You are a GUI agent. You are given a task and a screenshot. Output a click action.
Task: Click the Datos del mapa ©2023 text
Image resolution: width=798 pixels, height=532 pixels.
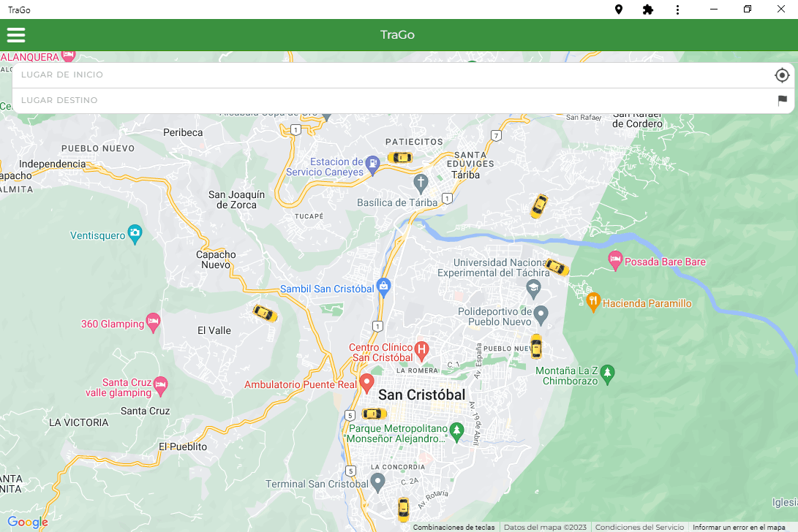544,528
